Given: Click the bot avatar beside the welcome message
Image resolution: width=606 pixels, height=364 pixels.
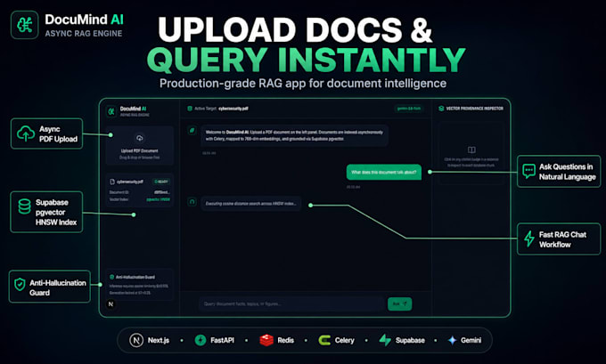Looking at the screenshot, I should click(x=192, y=131).
